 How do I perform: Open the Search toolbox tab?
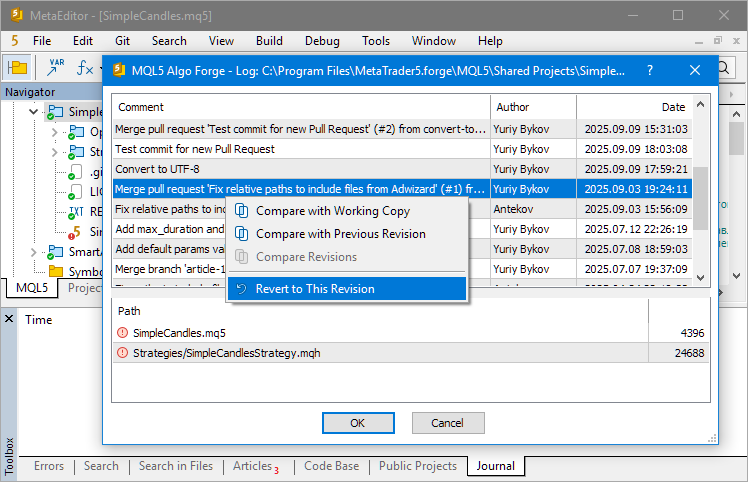101,466
